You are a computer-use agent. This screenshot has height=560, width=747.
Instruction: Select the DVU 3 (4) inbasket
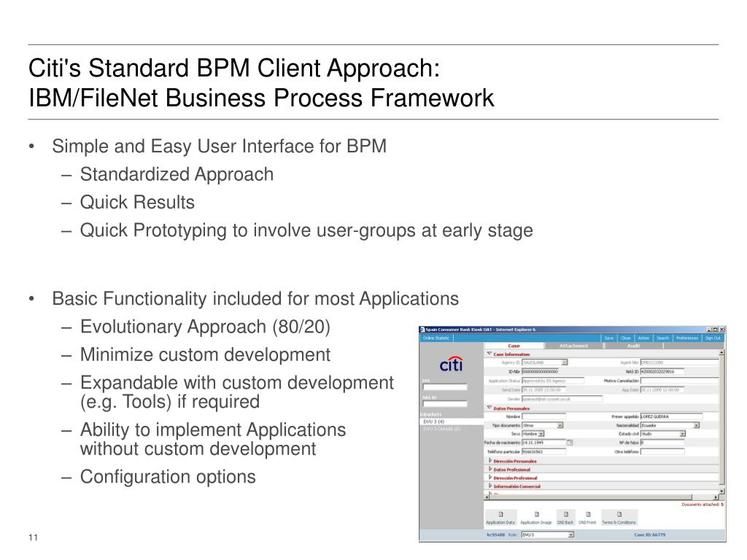click(x=451, y=421)
